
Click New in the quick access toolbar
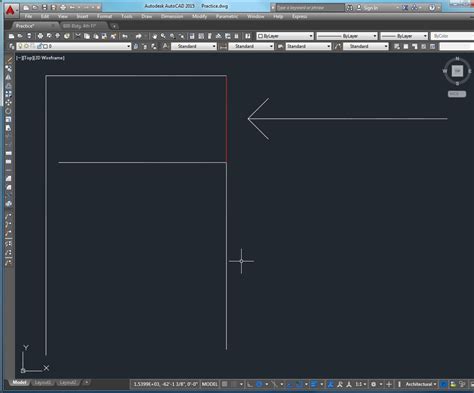(x=26, y=7)
